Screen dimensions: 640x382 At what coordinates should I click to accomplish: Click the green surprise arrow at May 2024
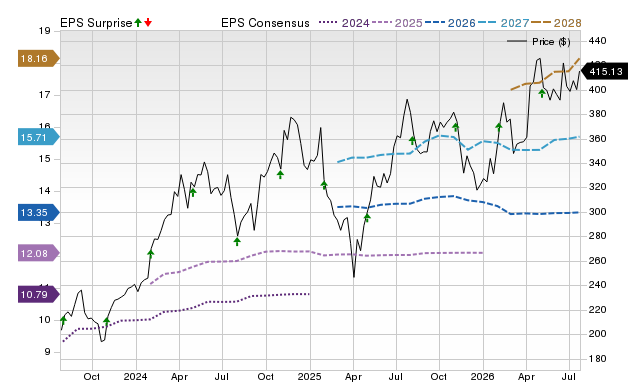193,192
